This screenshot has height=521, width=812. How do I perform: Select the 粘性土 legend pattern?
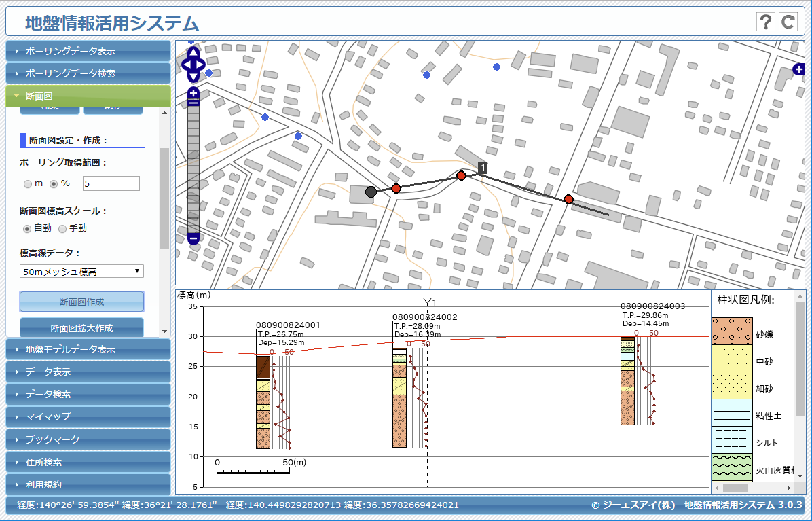pyautogui.click(x=732, y=413)
